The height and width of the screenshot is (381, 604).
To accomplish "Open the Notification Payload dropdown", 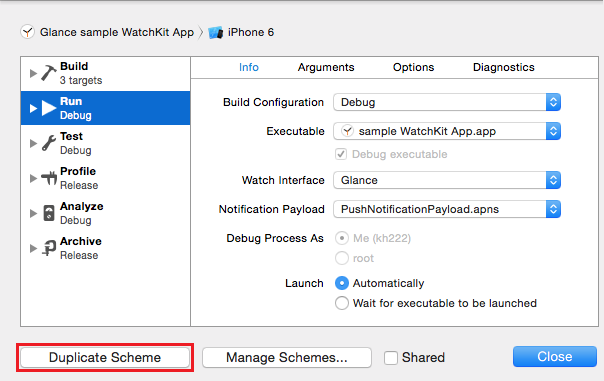I will [447, 209].
